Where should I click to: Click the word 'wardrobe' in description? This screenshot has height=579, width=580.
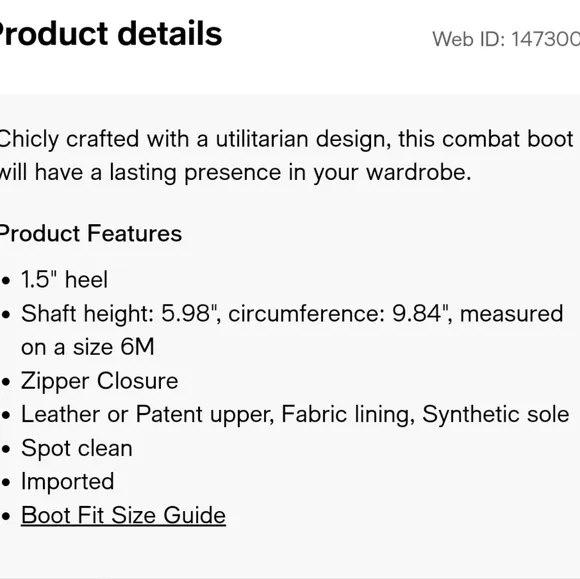pyautogui.click(x=419, y=173)
